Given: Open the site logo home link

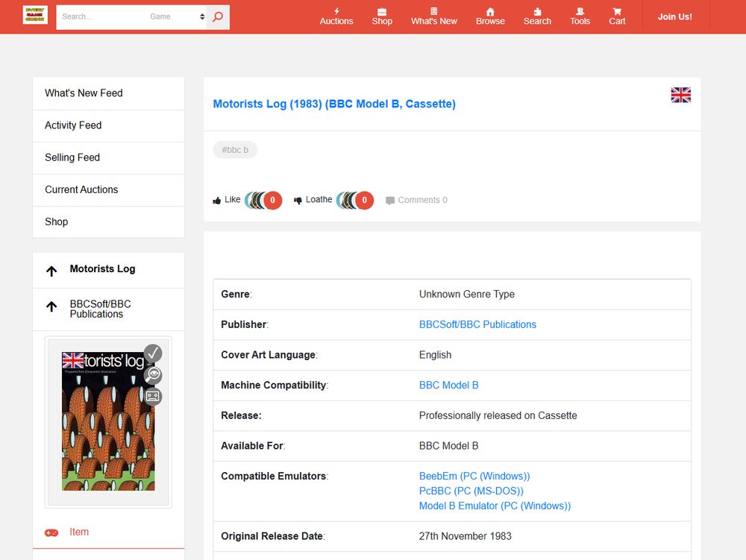Looking at the screenshot, I should pos(35,15).
